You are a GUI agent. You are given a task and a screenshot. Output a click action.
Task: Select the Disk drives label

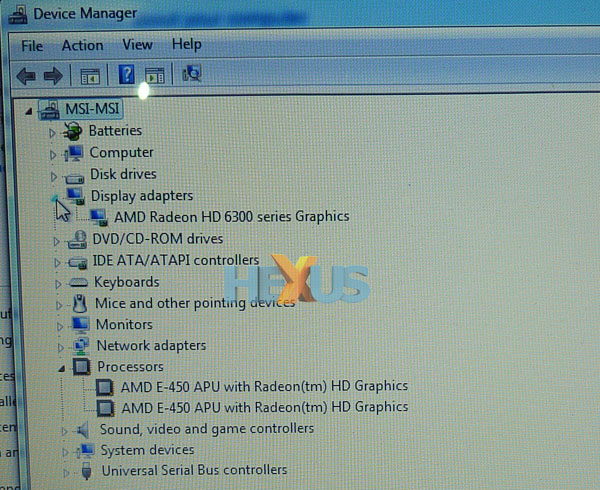coord(123,174)
